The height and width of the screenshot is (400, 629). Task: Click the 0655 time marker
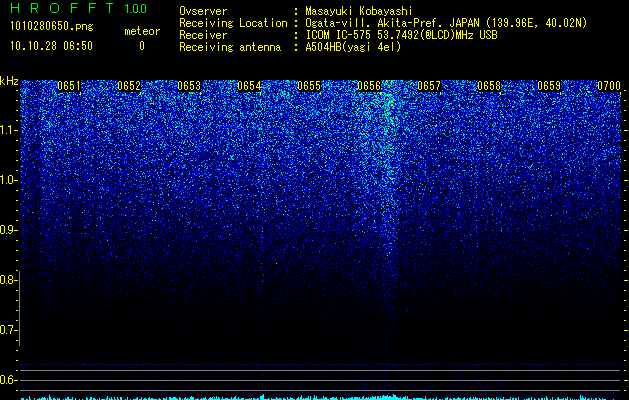[309, 86]
